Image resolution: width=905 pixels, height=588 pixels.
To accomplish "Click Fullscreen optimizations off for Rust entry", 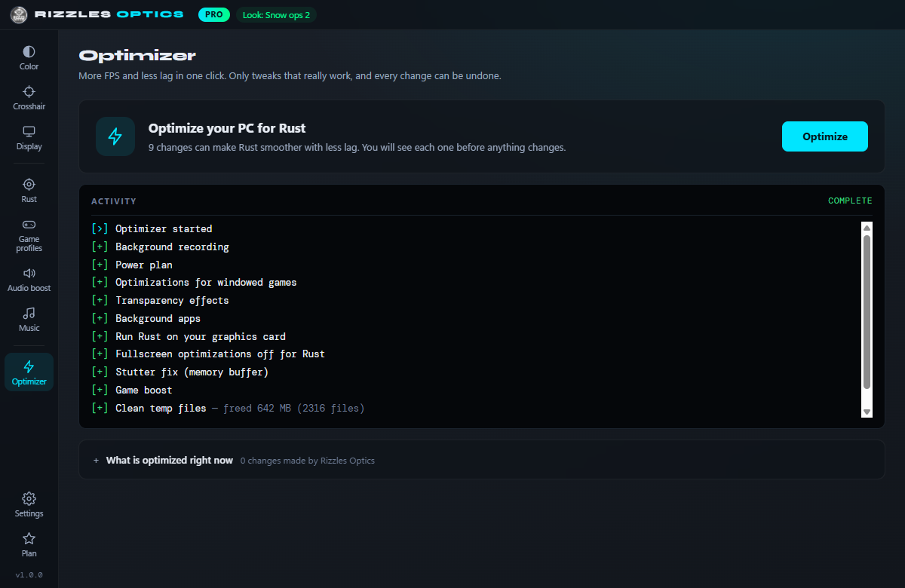I will 220,354.
